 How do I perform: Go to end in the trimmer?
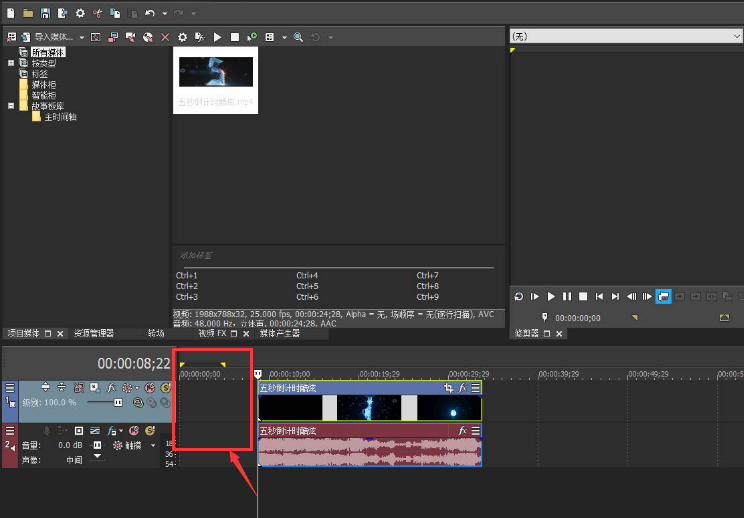click(615, 296)
